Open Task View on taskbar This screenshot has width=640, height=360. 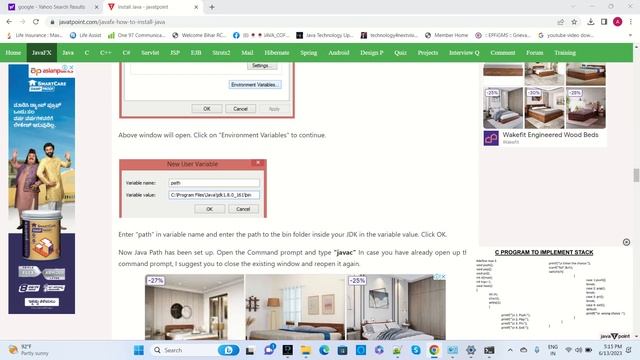(250, 350)
